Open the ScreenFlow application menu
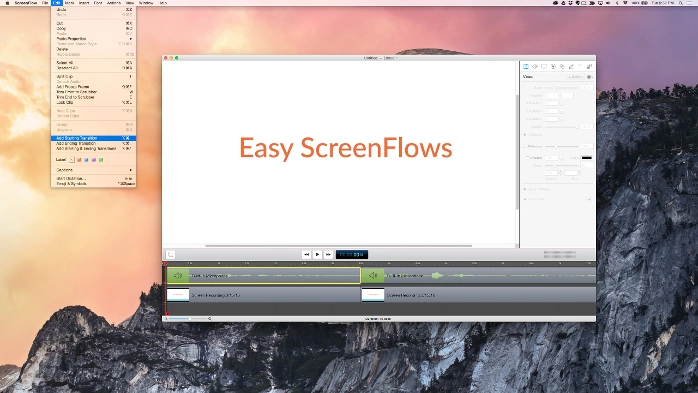 [26, 3]
